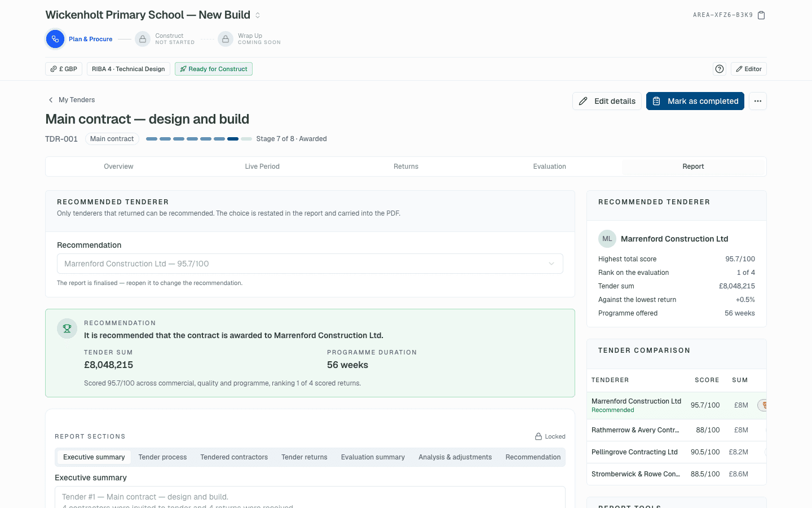Open the Live Period tab
812x508 pixels.
coord(262,167)
